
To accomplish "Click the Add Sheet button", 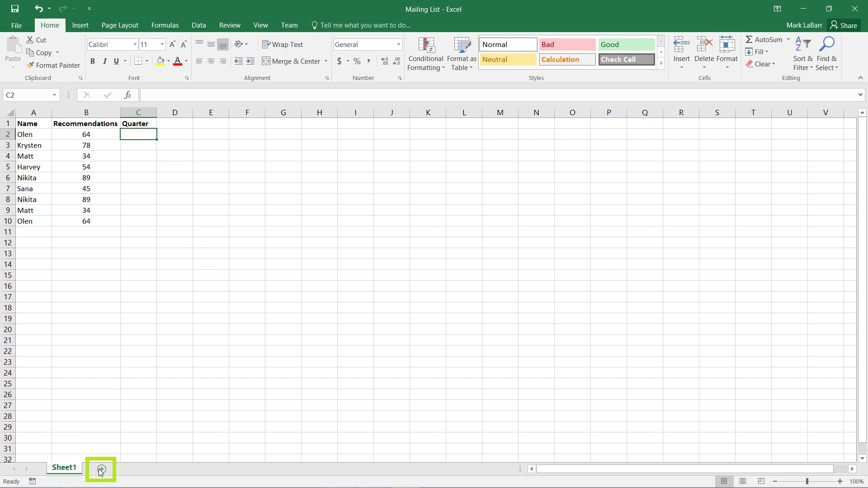I will 101,469.
